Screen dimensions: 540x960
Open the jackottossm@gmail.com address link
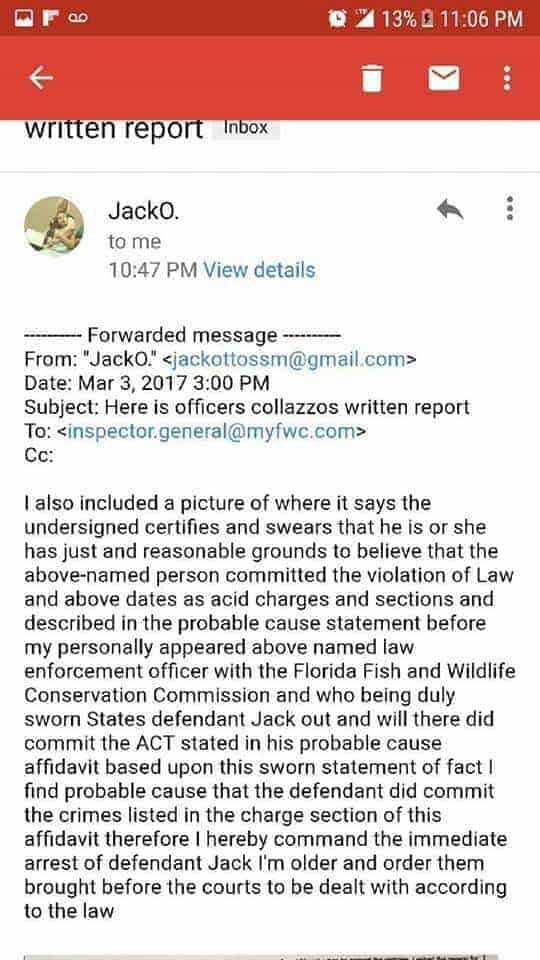click(290, 359)
